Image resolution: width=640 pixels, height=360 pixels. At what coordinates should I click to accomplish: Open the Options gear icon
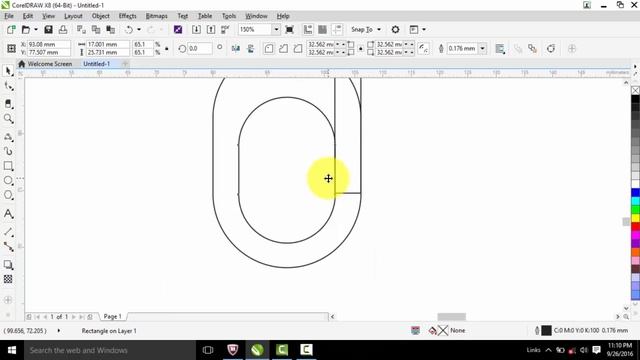(395, 29)
